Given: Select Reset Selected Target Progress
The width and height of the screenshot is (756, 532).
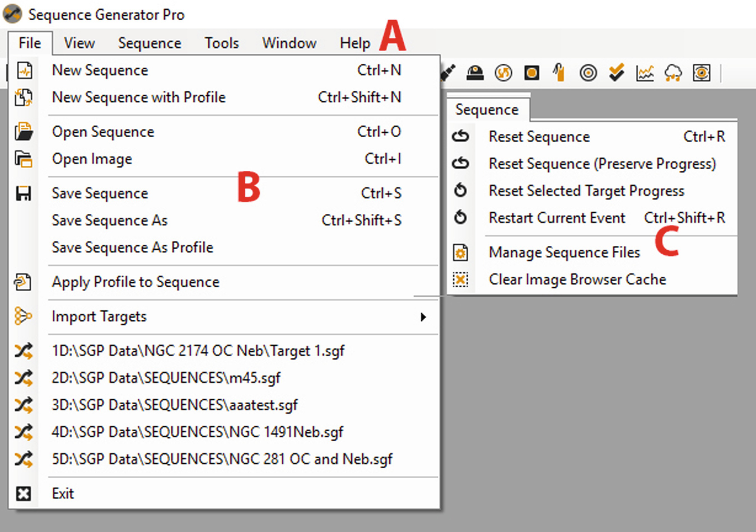Looking at the screenshot, I should click(592, 190).
